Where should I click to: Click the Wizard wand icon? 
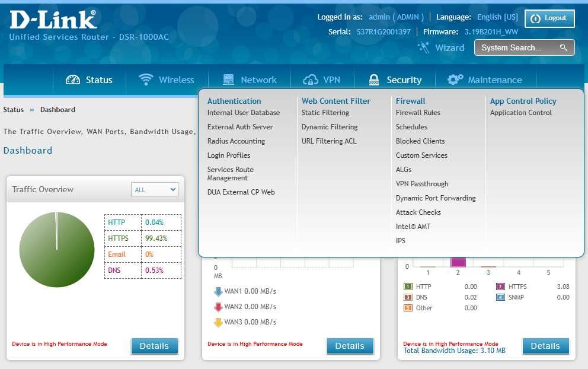[423, 47]
